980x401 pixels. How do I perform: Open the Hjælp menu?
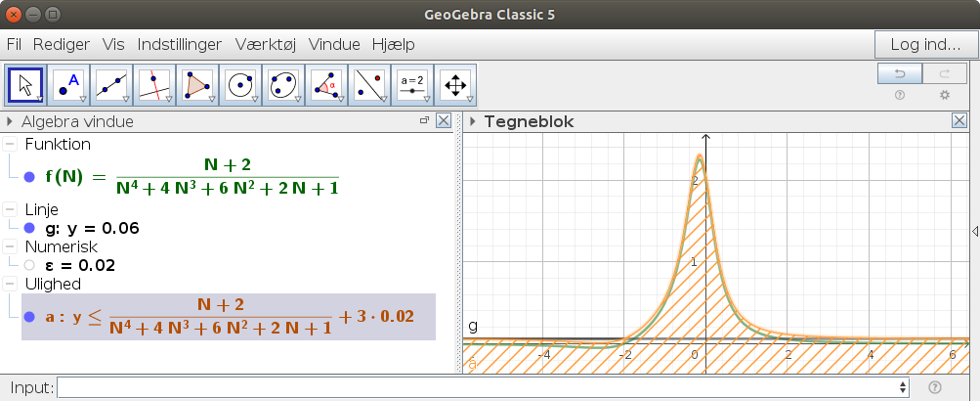(393, 44)
